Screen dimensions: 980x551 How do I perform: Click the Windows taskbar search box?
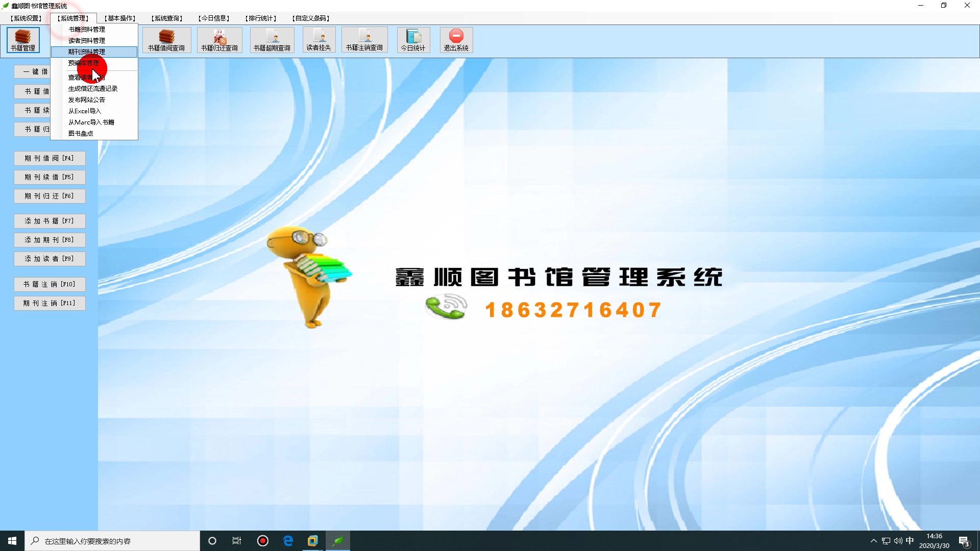coord(112,540)
